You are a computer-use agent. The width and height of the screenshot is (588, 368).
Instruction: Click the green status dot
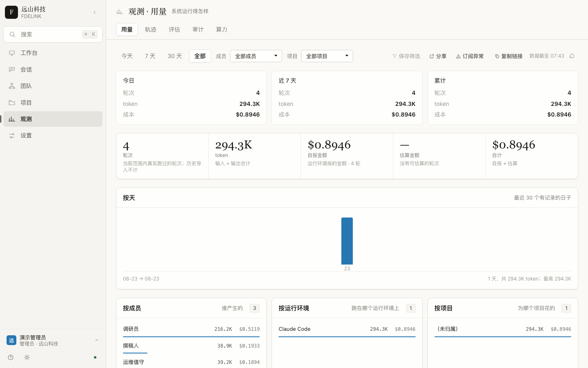point(95,357)
